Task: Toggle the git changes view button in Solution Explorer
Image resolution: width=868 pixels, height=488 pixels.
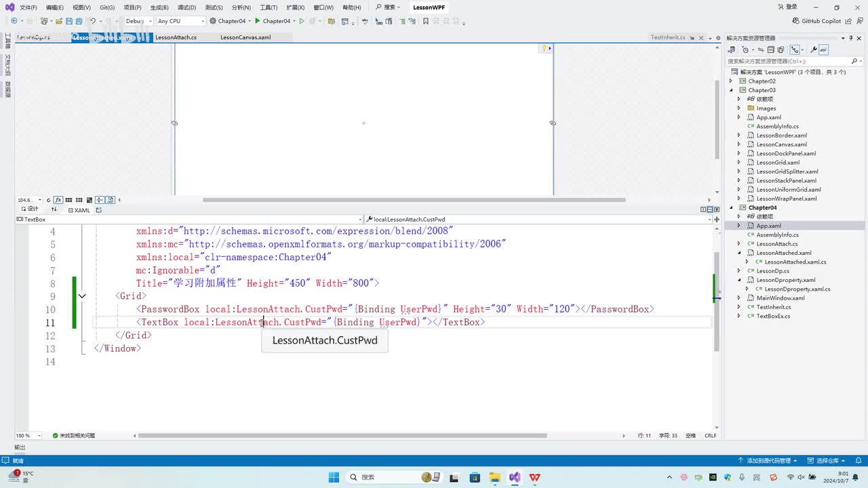Action: (x=795, y=49)
